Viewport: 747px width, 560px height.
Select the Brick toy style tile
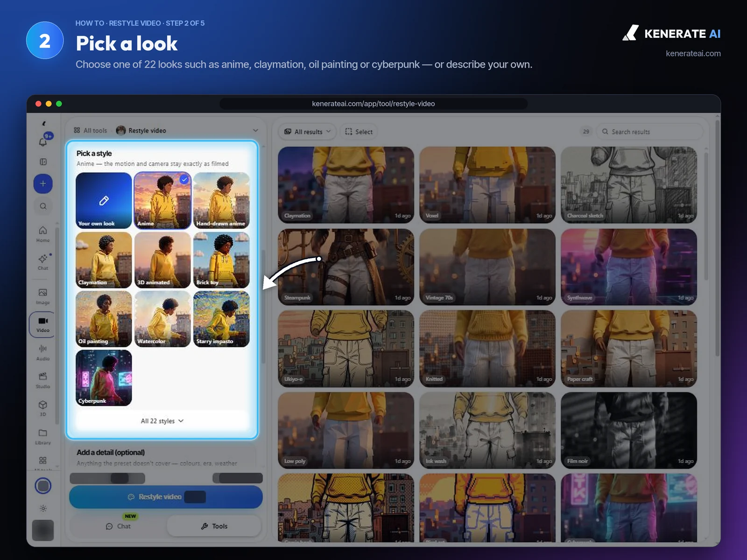221,260
